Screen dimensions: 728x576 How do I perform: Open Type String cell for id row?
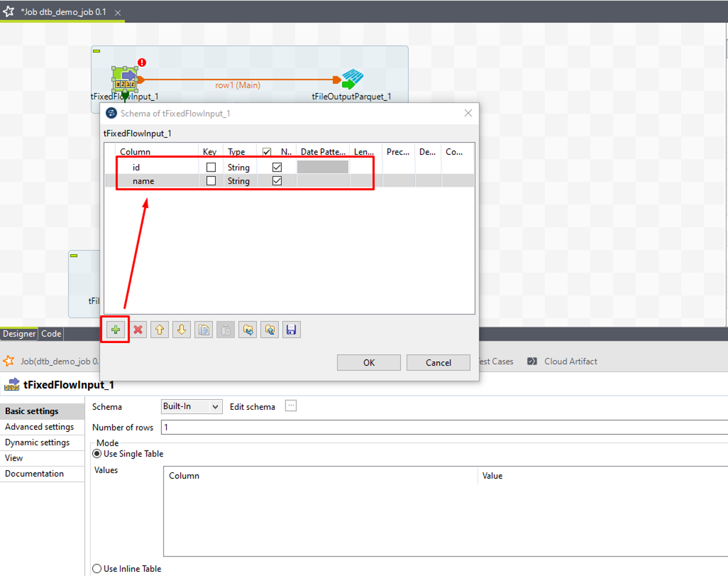point(240,167)
